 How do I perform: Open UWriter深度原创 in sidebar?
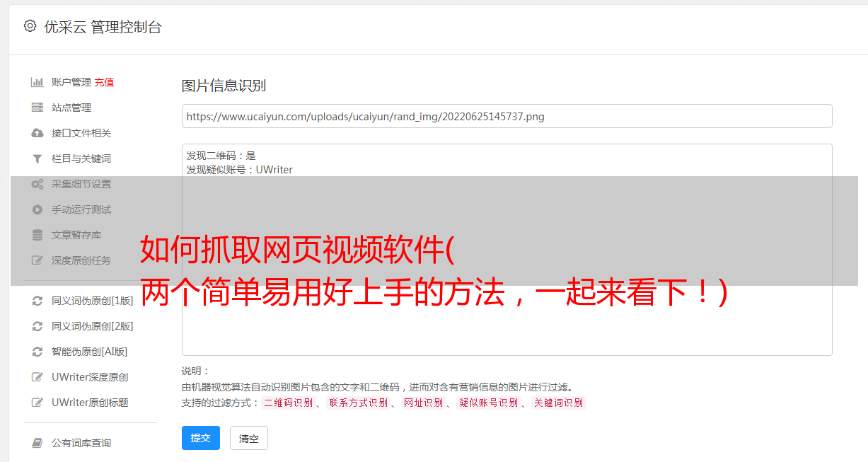[90, 377]
